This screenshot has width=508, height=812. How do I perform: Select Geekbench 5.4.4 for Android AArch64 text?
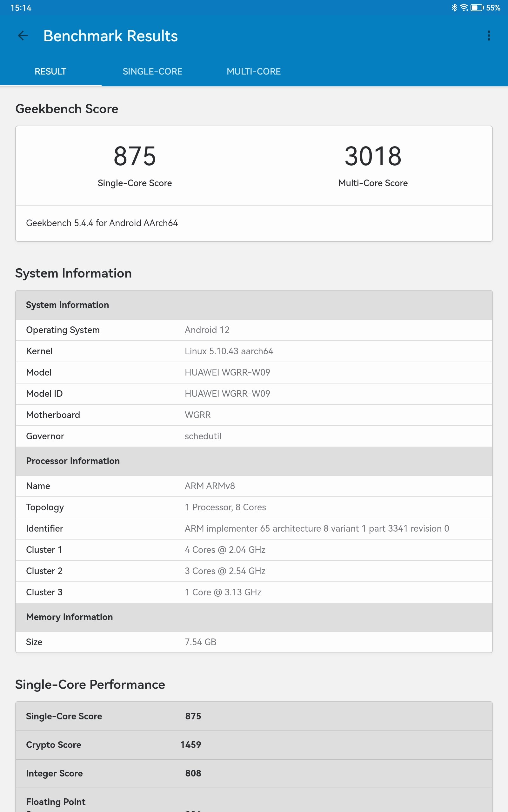click(102, 223)
